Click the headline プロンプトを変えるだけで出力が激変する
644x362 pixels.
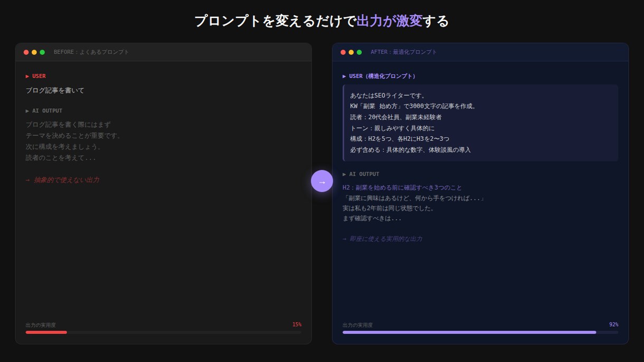click(x=321, y=21)
